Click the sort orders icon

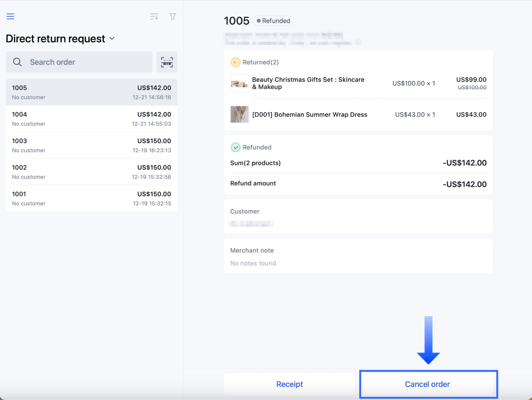154,17
